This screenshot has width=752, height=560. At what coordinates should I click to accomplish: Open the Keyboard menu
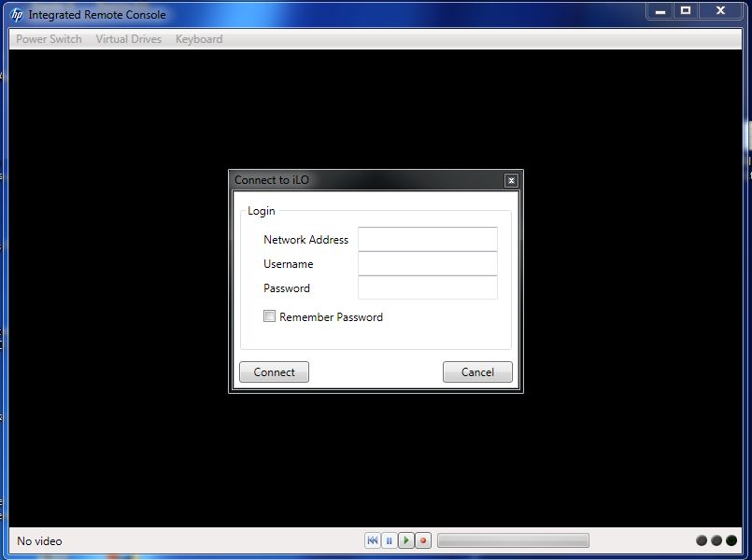[199, 39]
